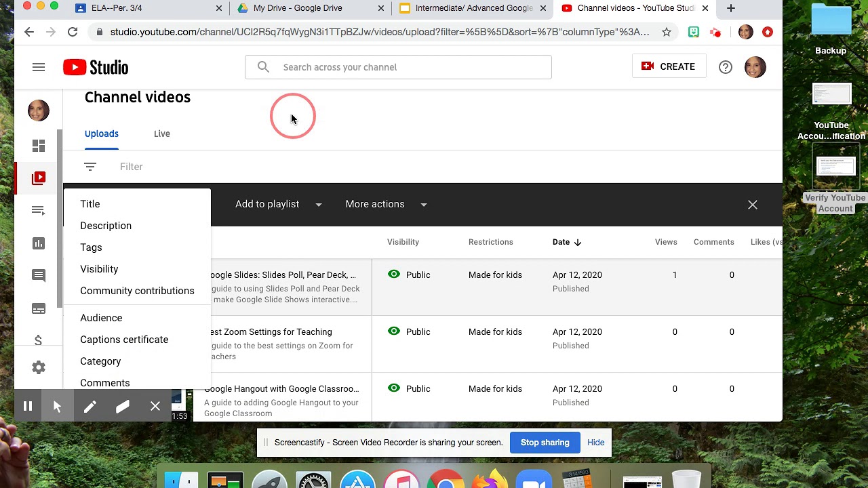Choose Captions certificate from edit menu
The image size is (868, 488).
(137, 340)
